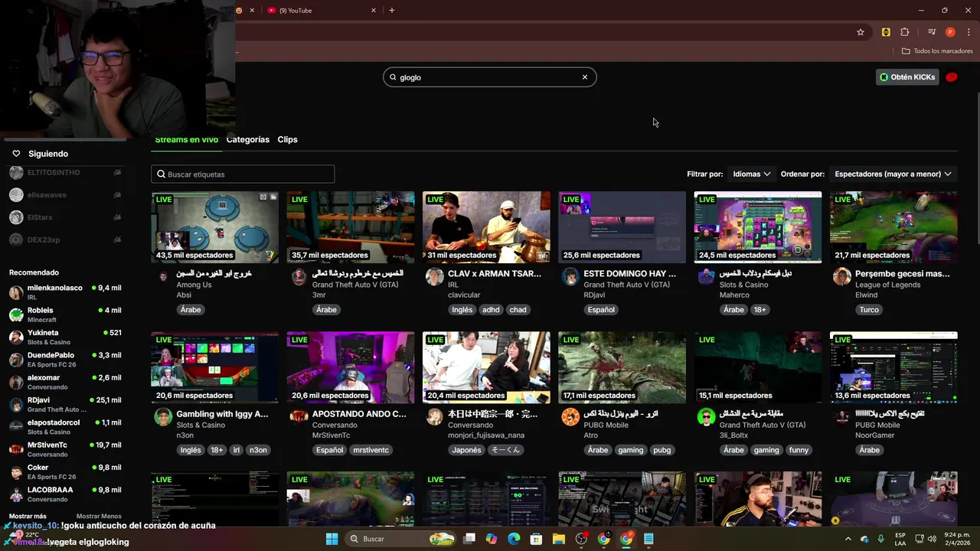
Task: Open the red profile avatar menu
Action: click(x=952, y=77)
